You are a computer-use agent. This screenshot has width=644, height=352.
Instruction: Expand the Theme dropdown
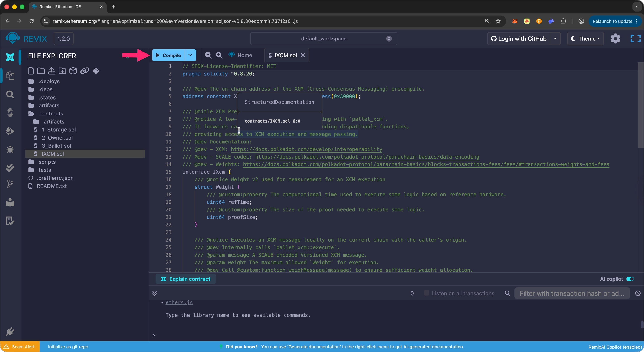[585, 39]
